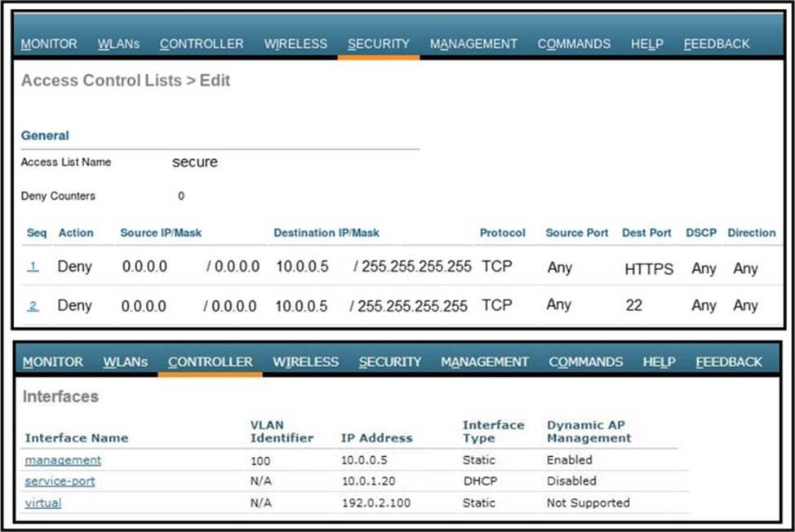Viewport: 795px width, 532px height.
Task: Open the management interface link
Action: [63, 460]
